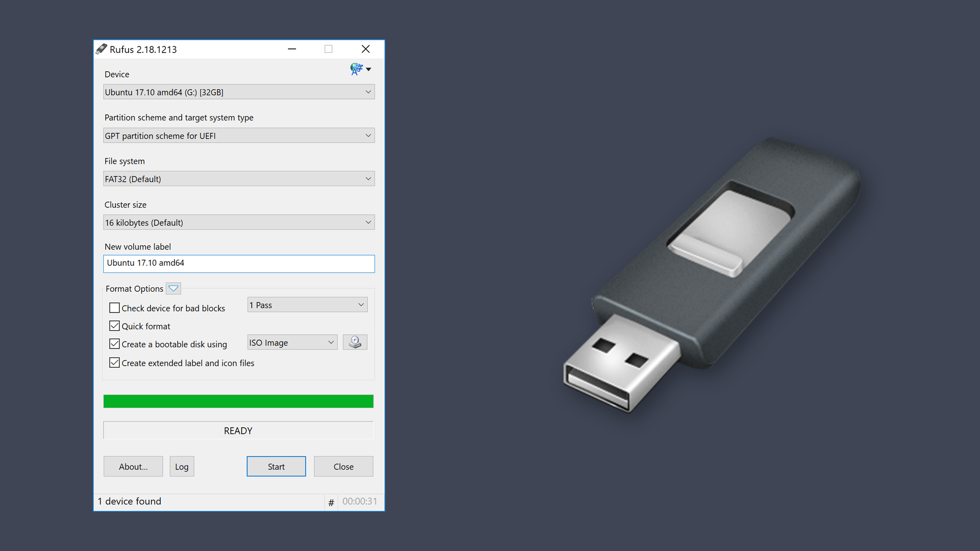This screenshot has height=551, width=980.
Task: Start the bootable USB creation process
Action: [276, 466]
